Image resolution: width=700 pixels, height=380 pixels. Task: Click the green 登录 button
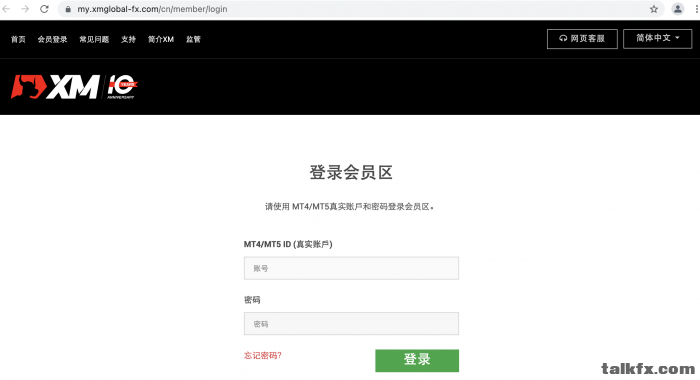tap(417, 360)
